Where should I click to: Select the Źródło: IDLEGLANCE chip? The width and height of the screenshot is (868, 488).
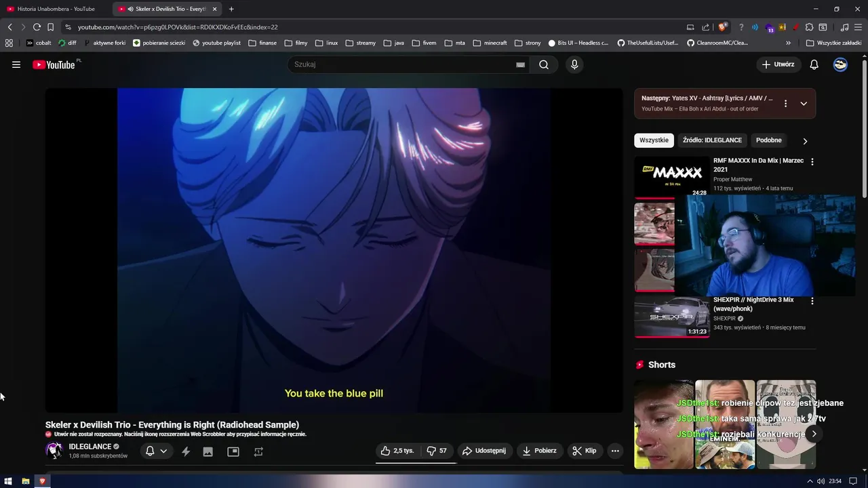712,140
